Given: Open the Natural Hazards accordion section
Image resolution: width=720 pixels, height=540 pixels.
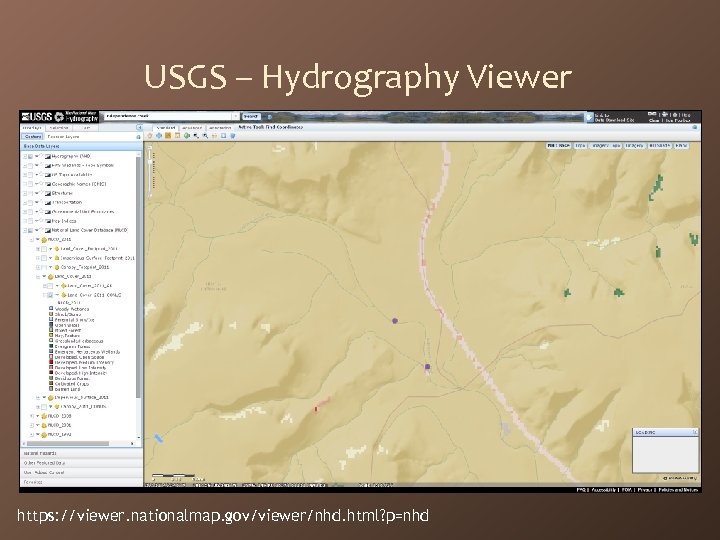Looking at the screenshot, I should tap(82, 453).
